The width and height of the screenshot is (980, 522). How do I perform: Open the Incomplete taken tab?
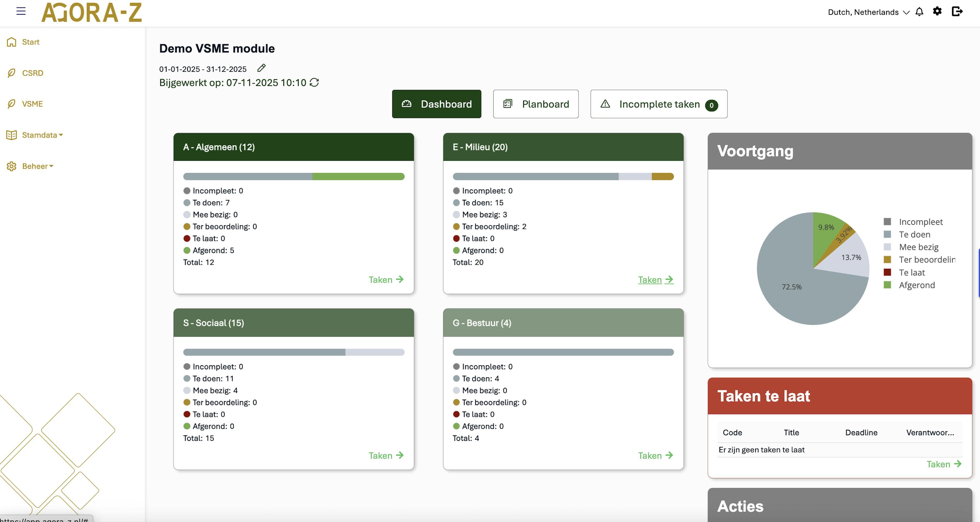[x=658, y=104]
